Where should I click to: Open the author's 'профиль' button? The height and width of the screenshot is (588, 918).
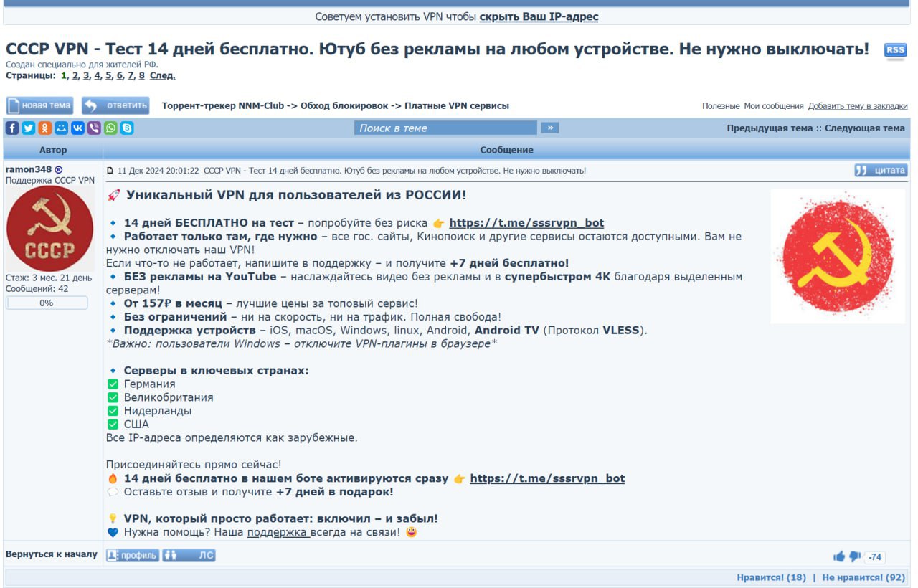coord(133,555)
